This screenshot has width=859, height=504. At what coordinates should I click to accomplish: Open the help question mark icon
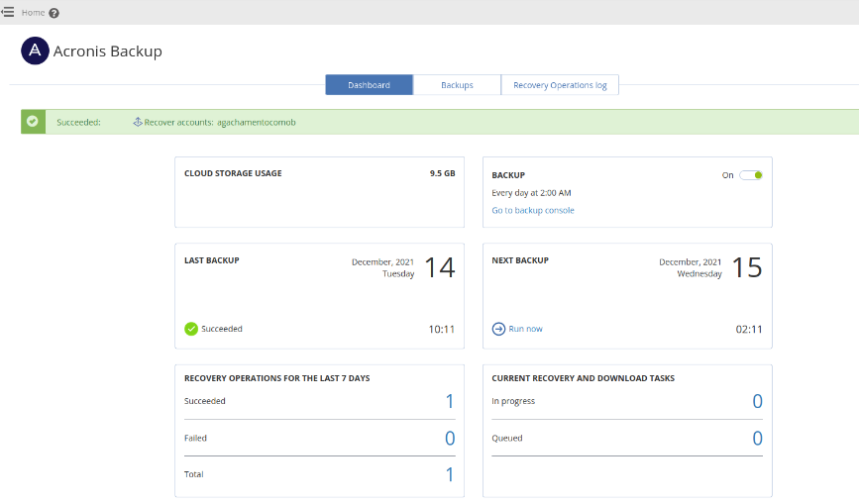click(x=54, y=13)
